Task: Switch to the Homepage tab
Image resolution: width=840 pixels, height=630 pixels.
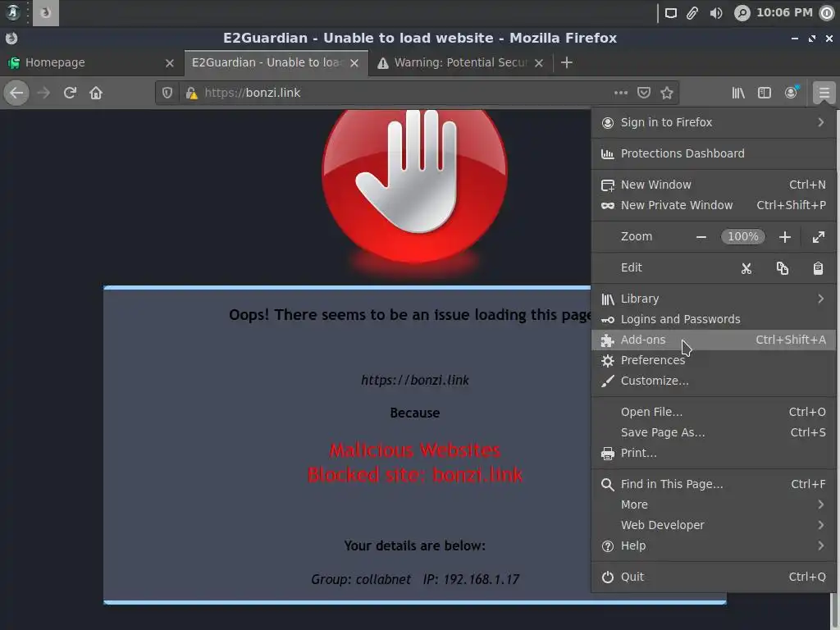Action: tap(92, 62)
